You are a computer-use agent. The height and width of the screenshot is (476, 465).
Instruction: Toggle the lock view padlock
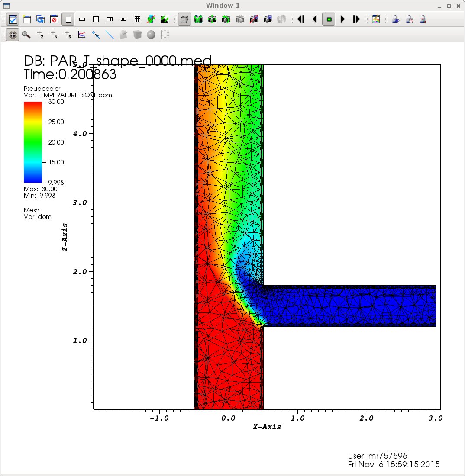click(395, 19)
